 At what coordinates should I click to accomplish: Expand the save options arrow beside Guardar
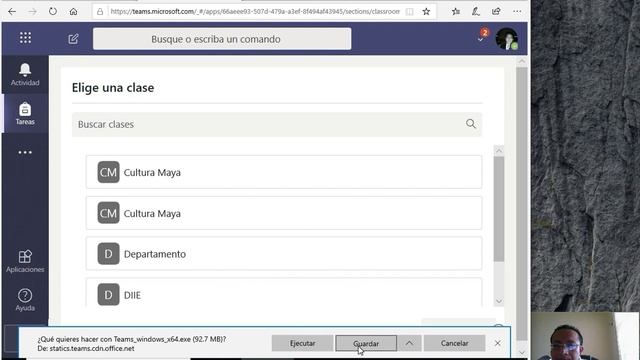(x=409, y=343)
